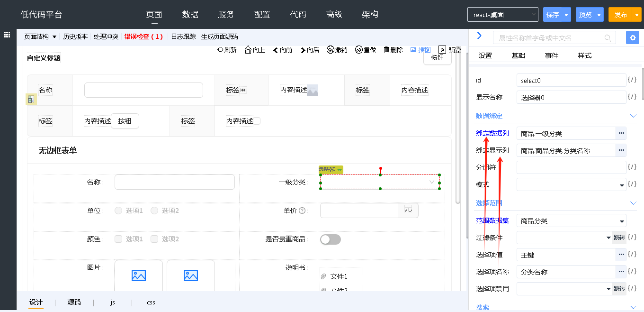Screen dimensions: 644x312
Task: Click the 向后 right arrow icon
Action: click(x=303, y=50)
